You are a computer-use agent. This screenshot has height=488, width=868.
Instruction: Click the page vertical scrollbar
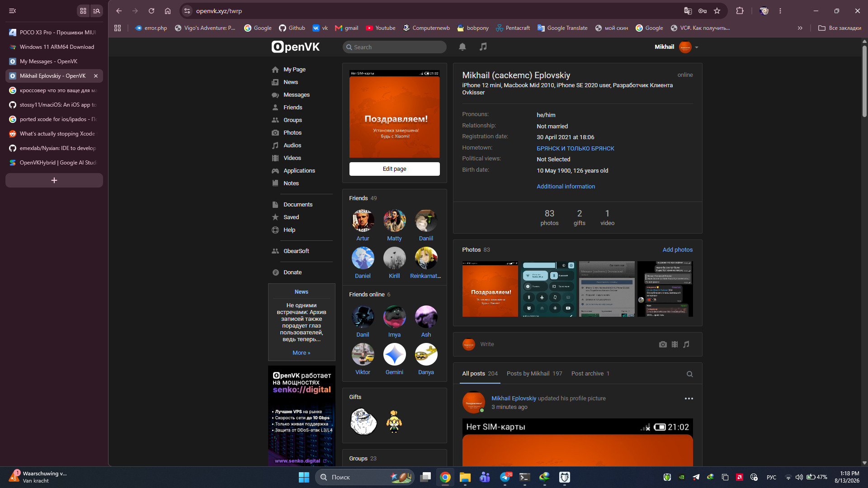point(864,81)
